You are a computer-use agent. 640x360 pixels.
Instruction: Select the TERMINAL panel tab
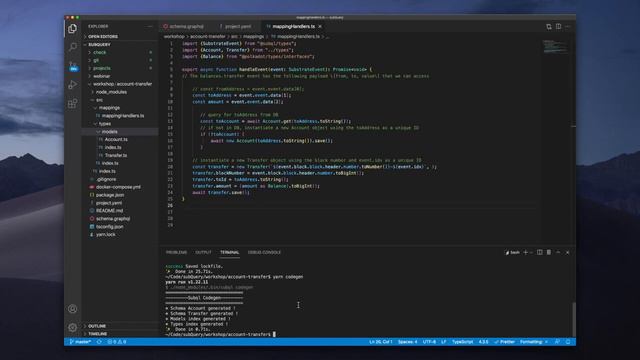point(230,253)
